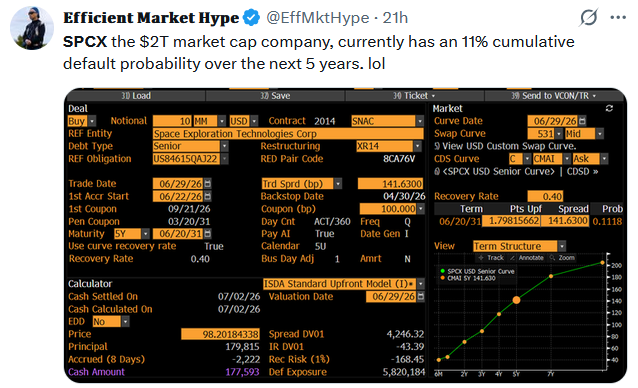Expand the Term Structure view dropdown
This screenshot has height=388, width=638.
(562, 246)
